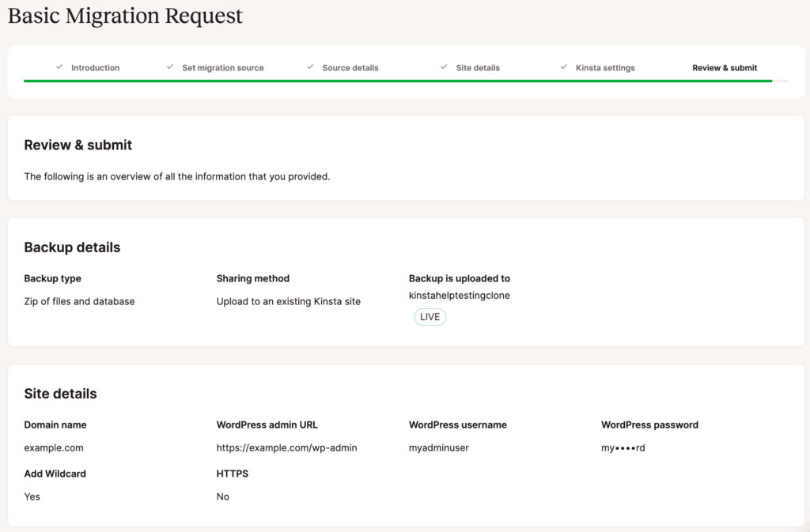810x532 pixels.
Task: Click the Basic Migration Request page title
Action: [x=125, y=16]
